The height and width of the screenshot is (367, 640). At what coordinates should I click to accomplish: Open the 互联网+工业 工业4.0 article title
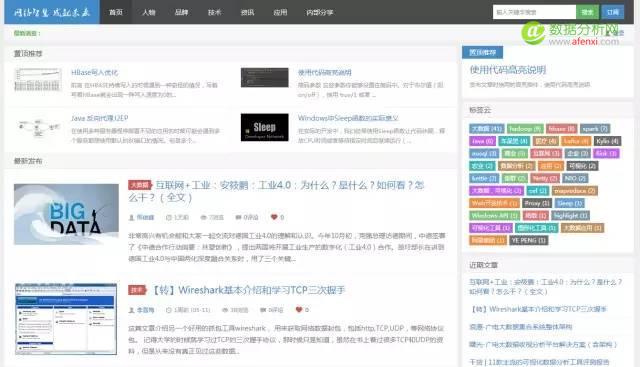click(x=276, y=191)
